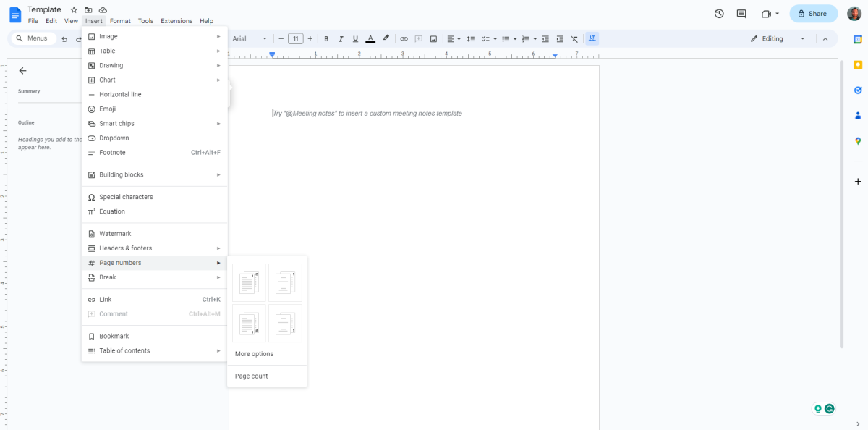
Task: Open the text alignment dropdown
Action: click(454, 38)
